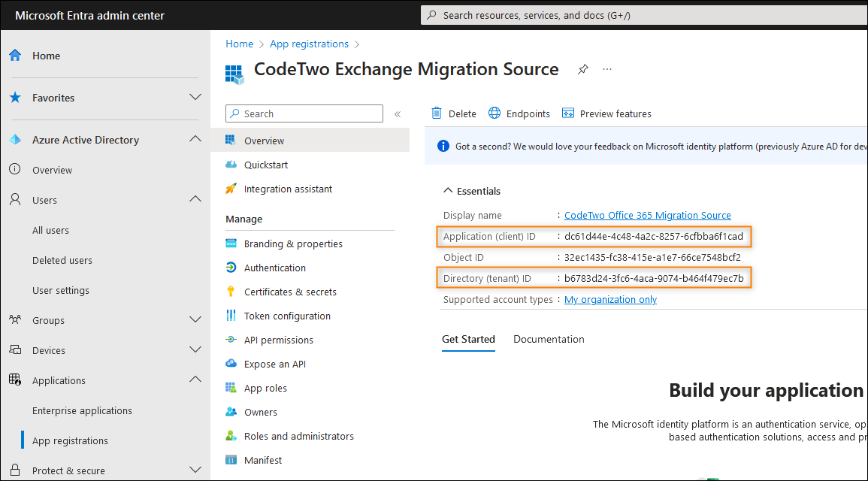The image size is (868, 481).
Task: Click the API permissions icon
Action: tap(231, 339)
